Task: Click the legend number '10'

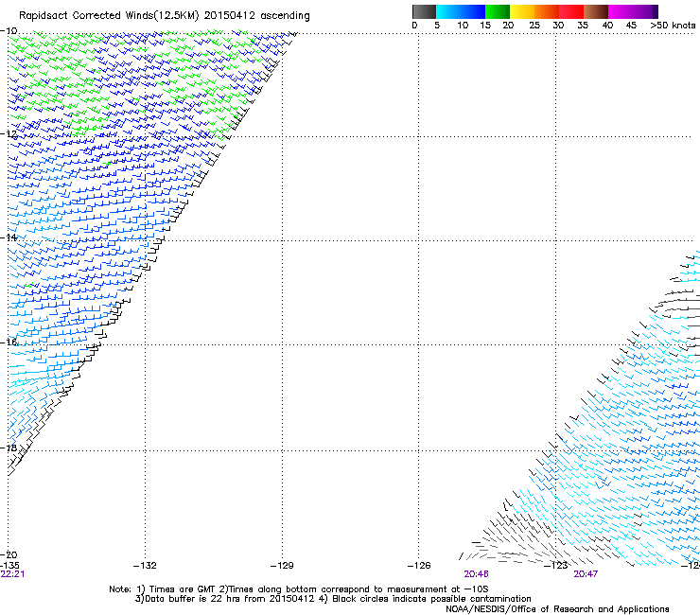Action: [463, 26]
